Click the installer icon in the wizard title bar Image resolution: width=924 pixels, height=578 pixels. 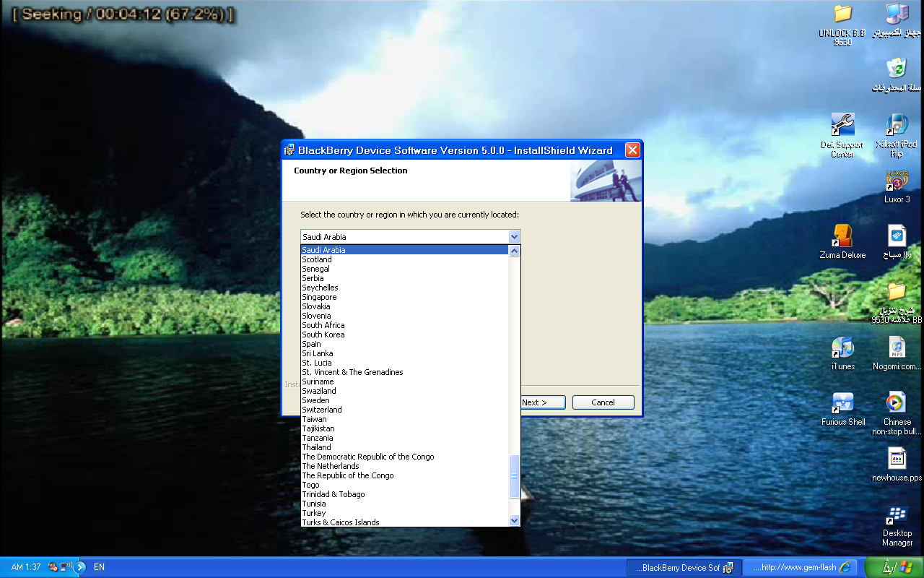(289, 150)
